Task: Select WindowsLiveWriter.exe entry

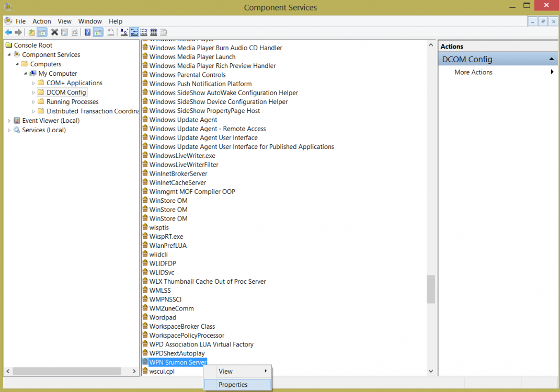Action: pyautogui.click(x=182, y=156)
